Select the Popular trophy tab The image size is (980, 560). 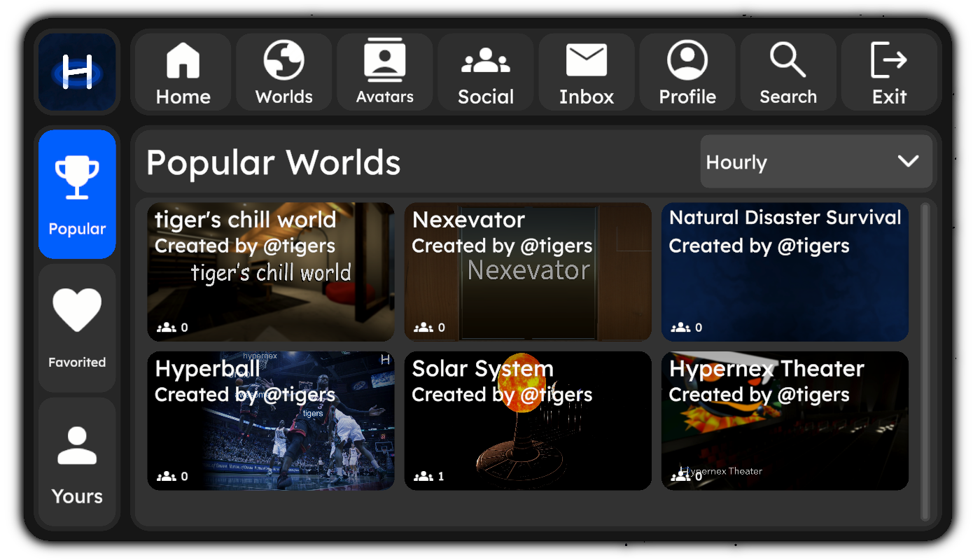pyautogui.click(x=77, y=194)
